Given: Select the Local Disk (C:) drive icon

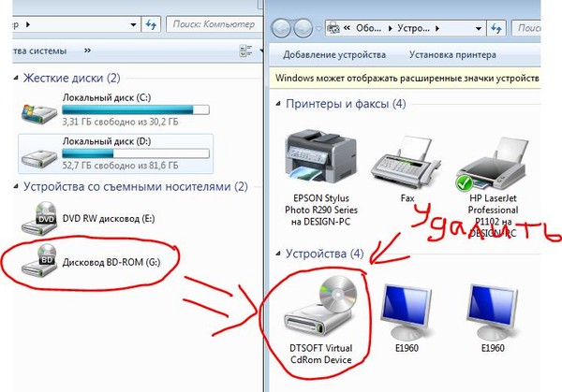Looking at the screenshot, I should (39, 113).
